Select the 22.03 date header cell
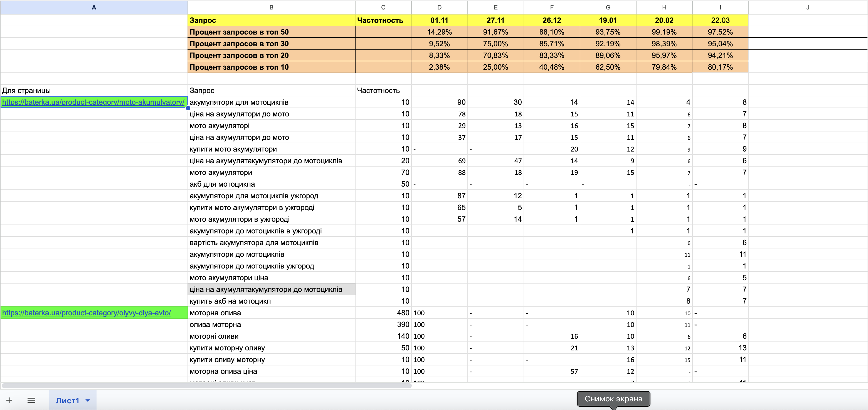The height and width of the screenshot is (410, 868). (721, 20)
